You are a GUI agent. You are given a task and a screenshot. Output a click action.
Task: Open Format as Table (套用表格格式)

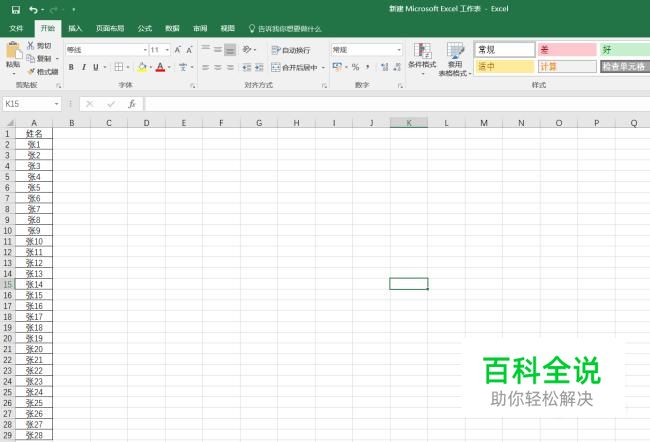455,59
